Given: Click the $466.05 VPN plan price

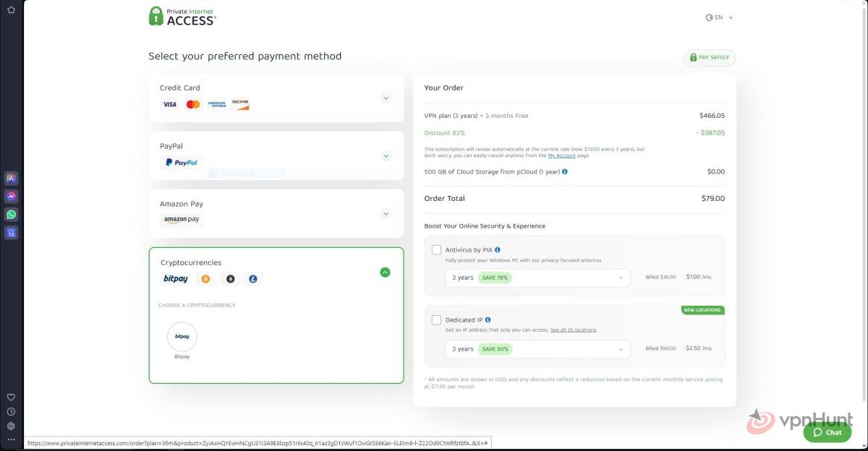Looking at the screenshot, I should (712, 116).
